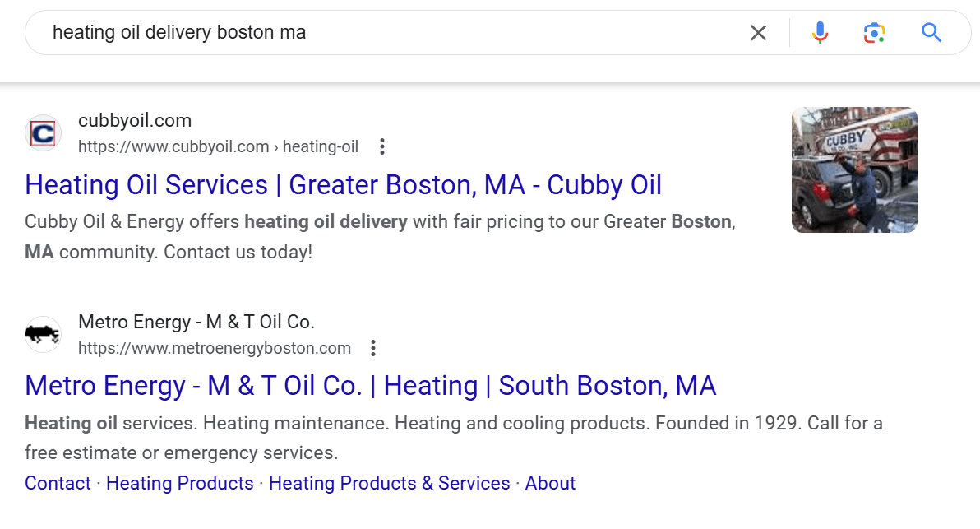Open the Metro Energy M & T Oil Co. title link

(x=370, y=385)
